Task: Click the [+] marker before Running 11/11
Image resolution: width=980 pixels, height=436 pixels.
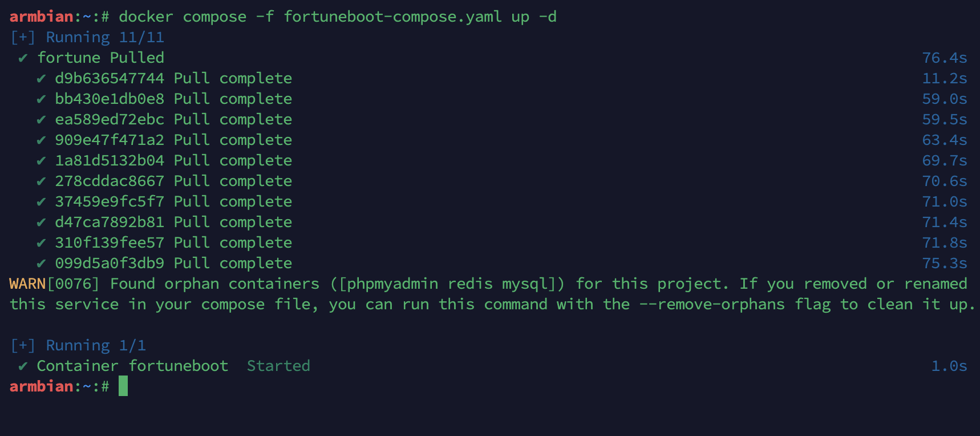Action: pyautogui.click(x=23, y=38)
